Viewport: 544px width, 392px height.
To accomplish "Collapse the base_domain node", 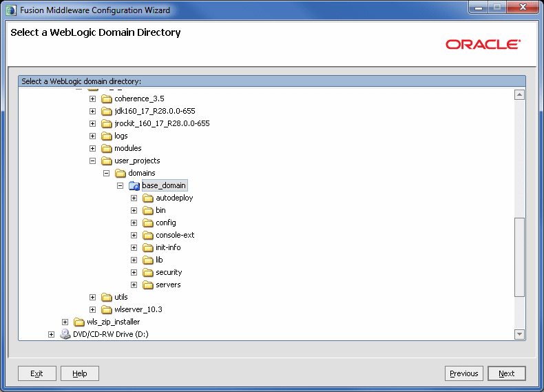I will [120, 186].
